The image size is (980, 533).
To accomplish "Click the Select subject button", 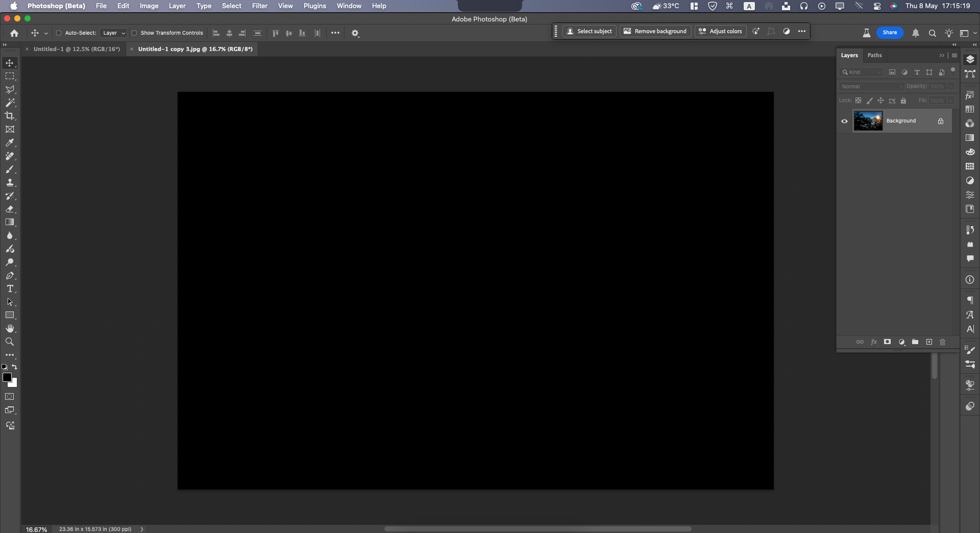I will [590, 32].
